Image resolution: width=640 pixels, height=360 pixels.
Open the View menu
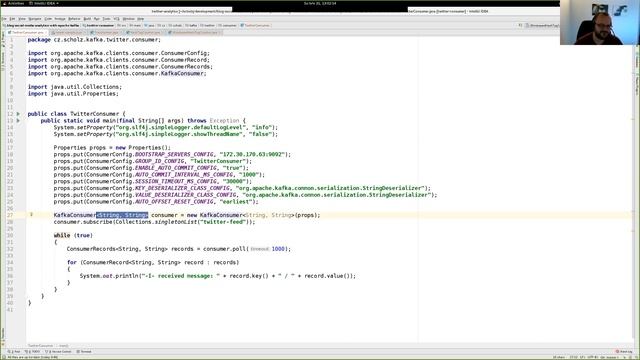[22, 19]
